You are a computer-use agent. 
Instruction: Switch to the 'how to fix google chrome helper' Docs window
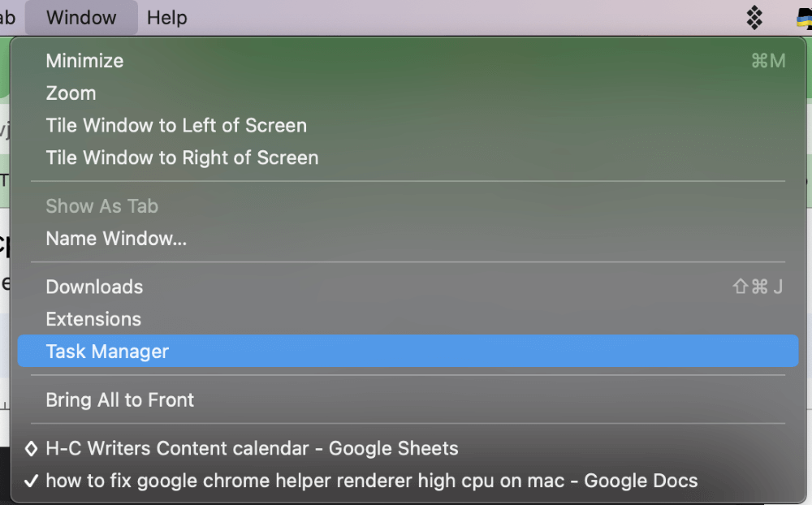click(371, 481)
